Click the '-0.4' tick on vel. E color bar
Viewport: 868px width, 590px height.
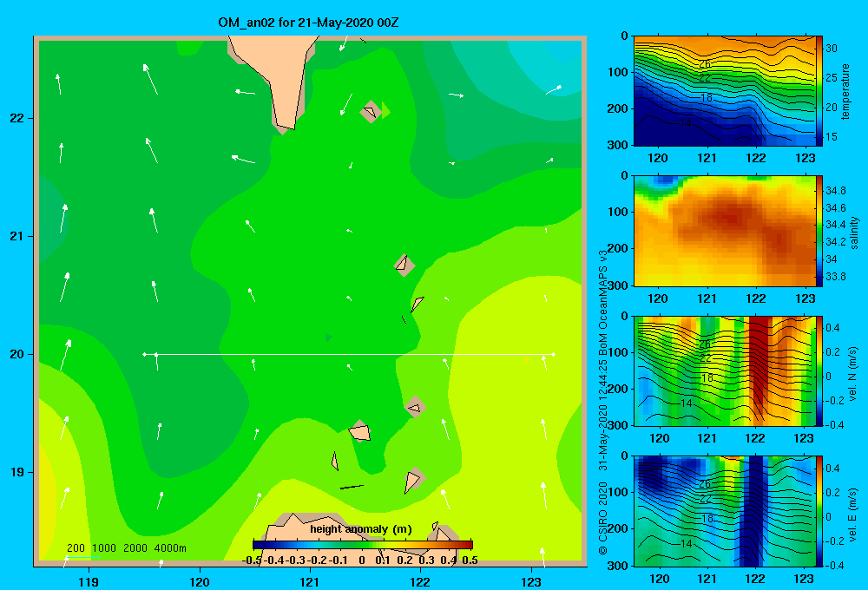(x=834, y=565)
